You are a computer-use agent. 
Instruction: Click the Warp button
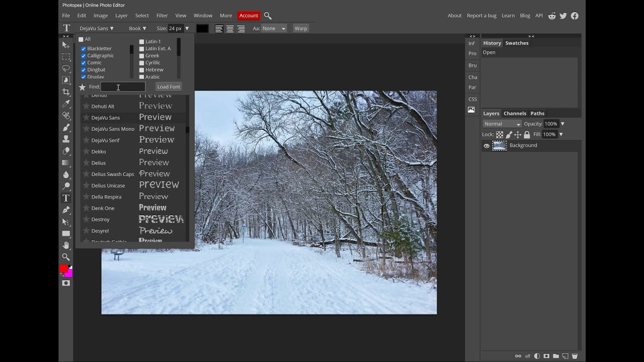[301, 29]
